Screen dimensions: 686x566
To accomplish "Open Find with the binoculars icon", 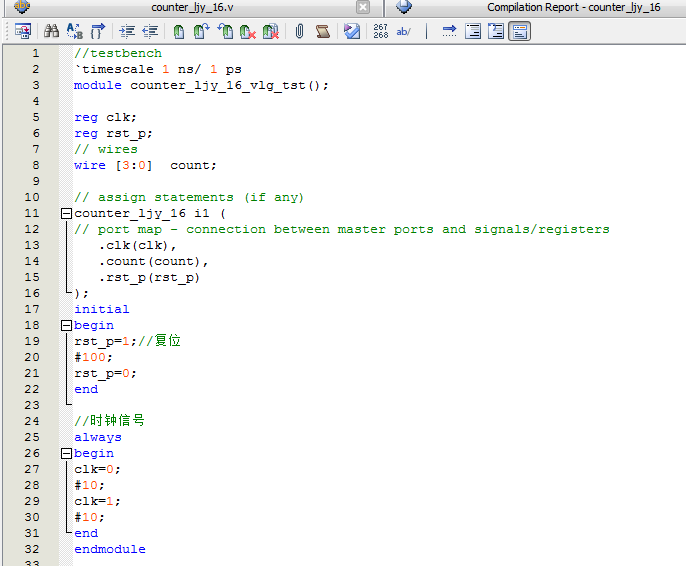I will point(51,32).
